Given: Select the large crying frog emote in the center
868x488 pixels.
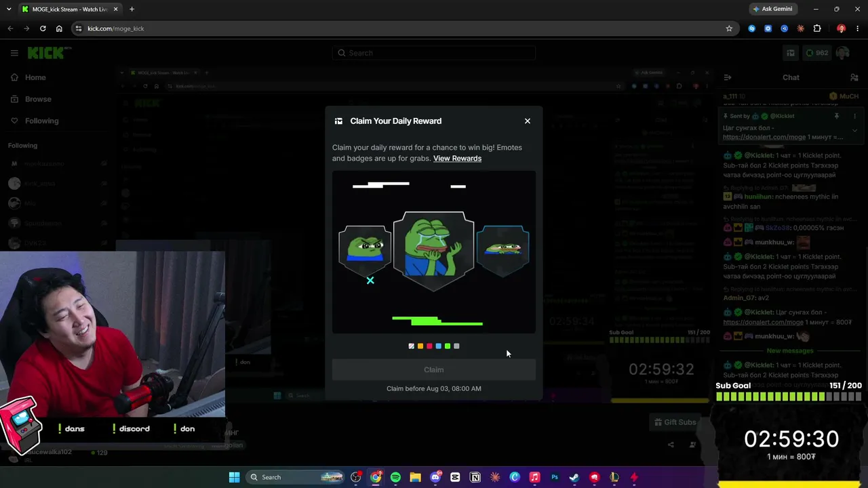Looking at the screenshot, I should (433, 250).
